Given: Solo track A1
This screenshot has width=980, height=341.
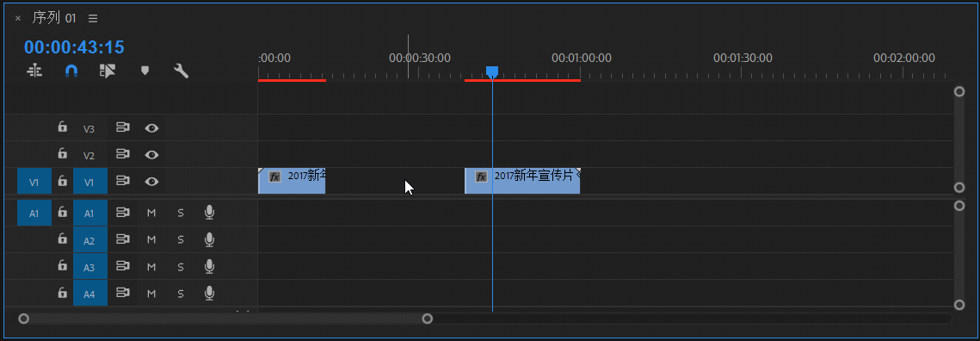Looking at the screenshot, I should (181, 213).
